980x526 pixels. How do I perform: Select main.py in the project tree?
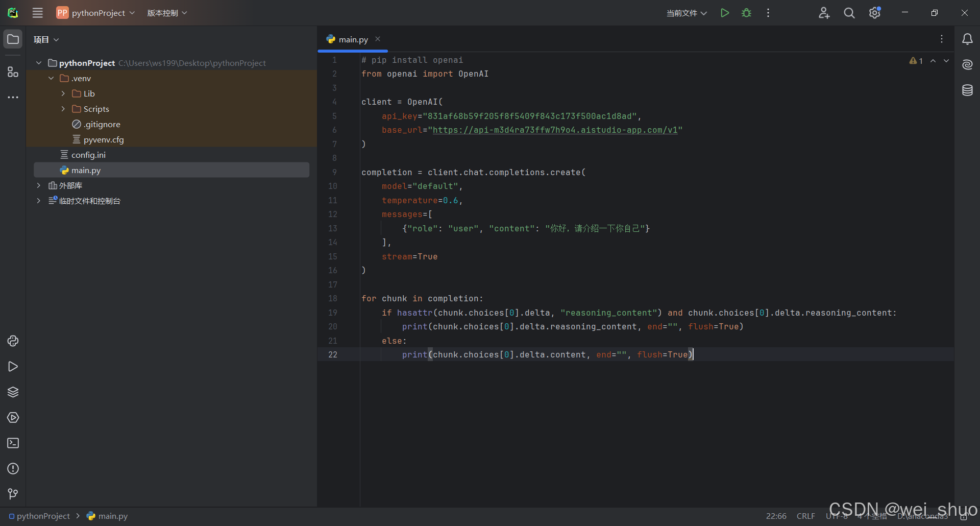[171, 170]
